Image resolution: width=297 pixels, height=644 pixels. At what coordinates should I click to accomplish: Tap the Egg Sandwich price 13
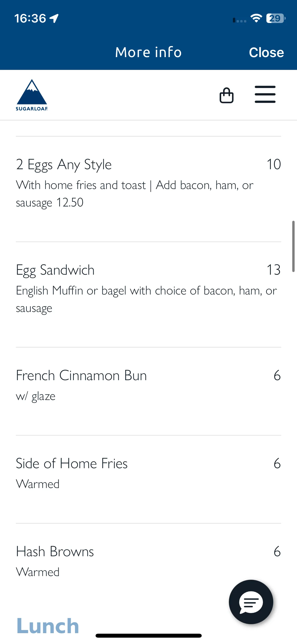(274, 270)
